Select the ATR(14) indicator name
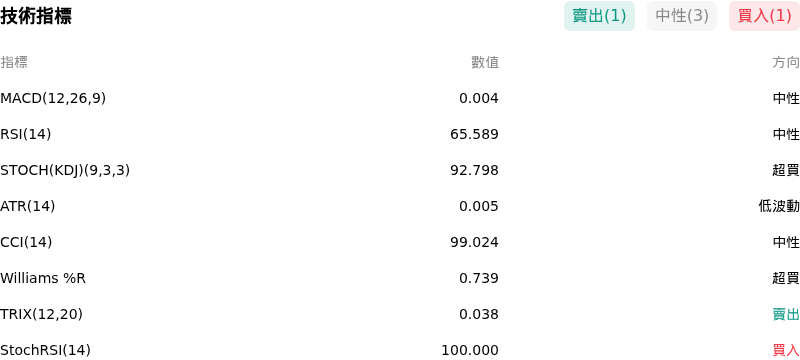Screen dimensions: 800x360 point(28,206)
